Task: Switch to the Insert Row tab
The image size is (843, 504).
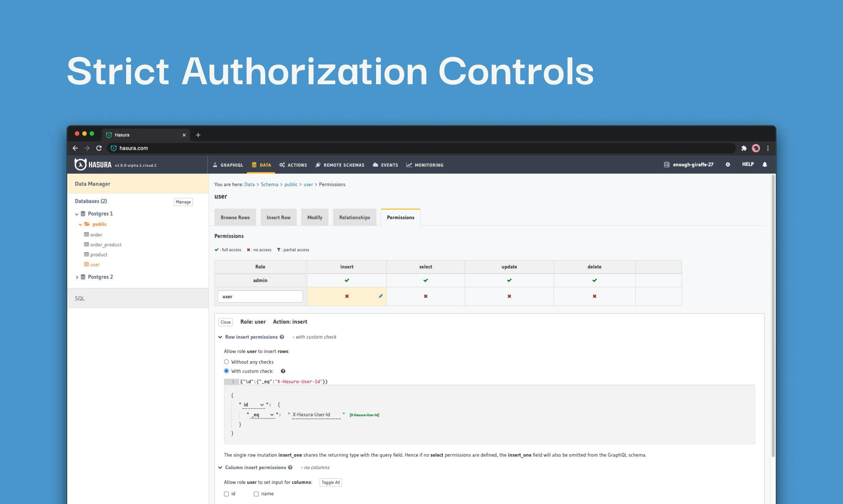Action: point(278,218)
